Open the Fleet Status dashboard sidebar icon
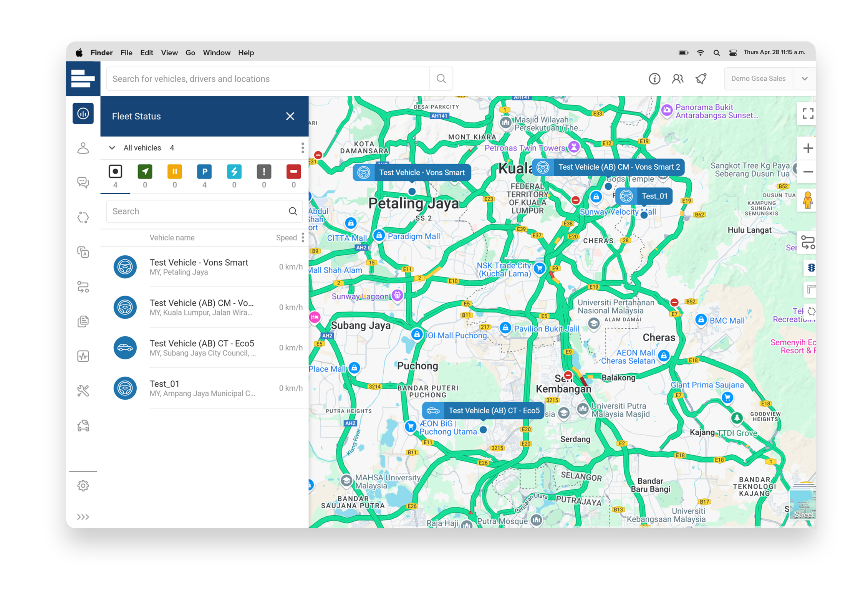Image resolution: width=868 pixels, height=607 pixels. [x=83, y=114]
